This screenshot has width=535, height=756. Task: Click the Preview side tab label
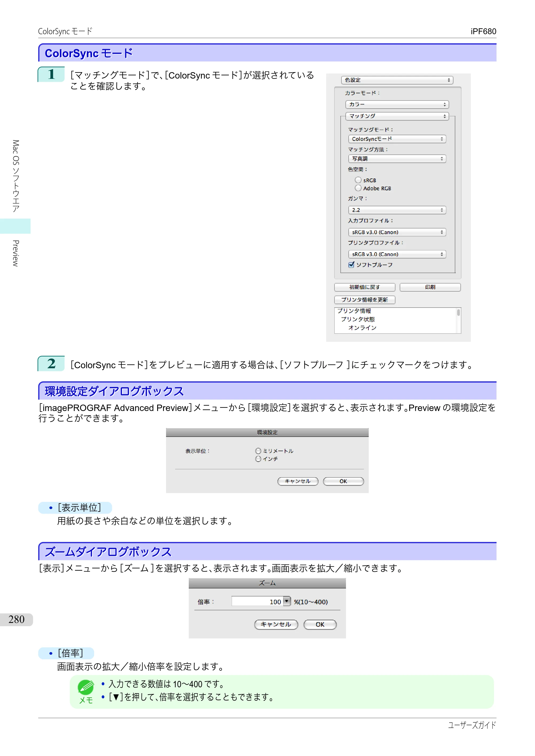[16, 253]
